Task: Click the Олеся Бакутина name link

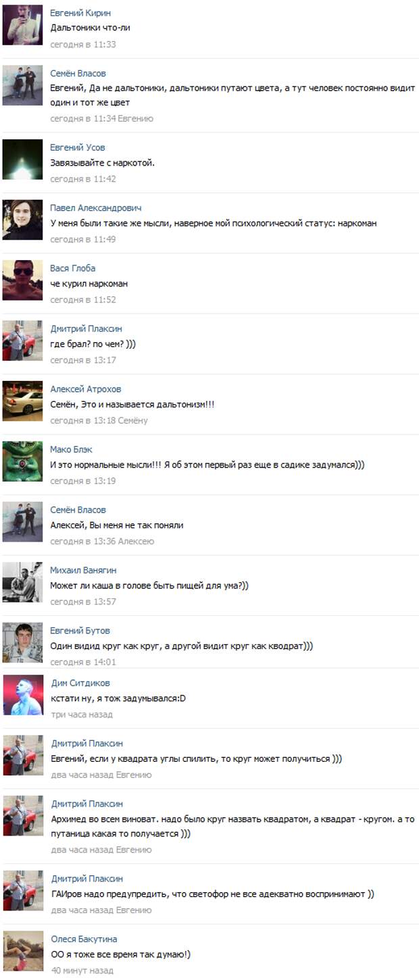Action: click(x=84, y=939)
